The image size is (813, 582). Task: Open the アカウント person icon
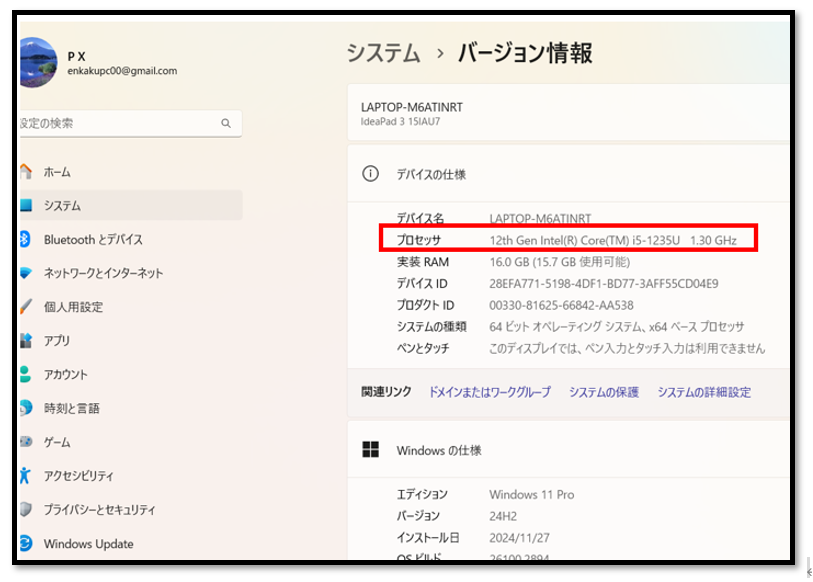point(25,374)
